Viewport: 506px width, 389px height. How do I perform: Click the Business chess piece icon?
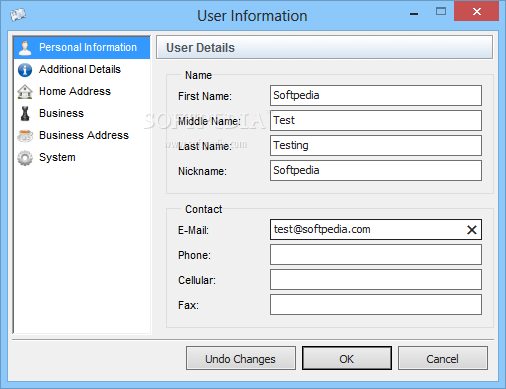point(25,114)
